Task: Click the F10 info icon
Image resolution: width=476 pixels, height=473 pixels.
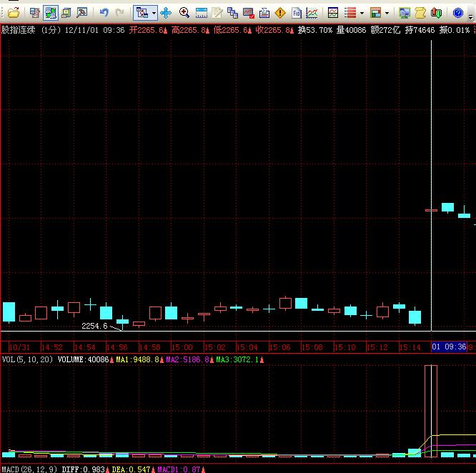Action: click(296, 13)
